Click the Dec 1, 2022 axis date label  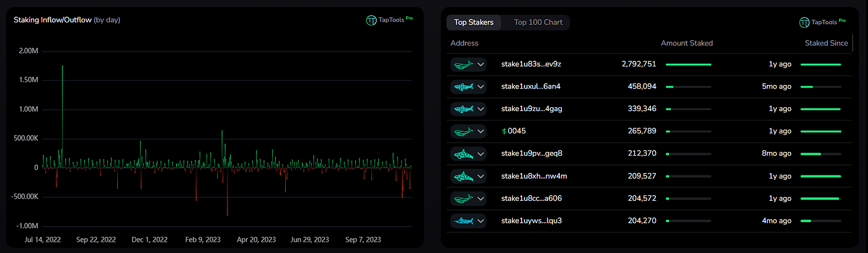click(149, 239)
